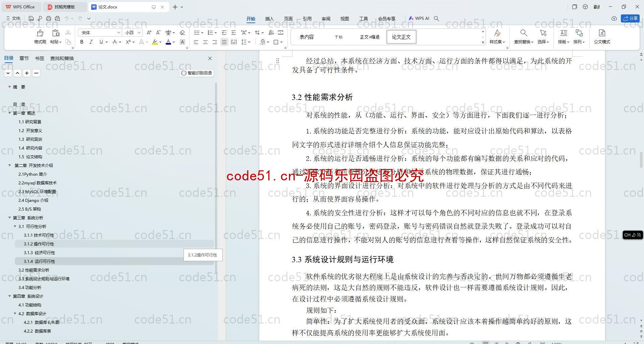Click the Paste (粘贴) clipboard icon
The image size is (644, 344).
click(x=56, y=33)
